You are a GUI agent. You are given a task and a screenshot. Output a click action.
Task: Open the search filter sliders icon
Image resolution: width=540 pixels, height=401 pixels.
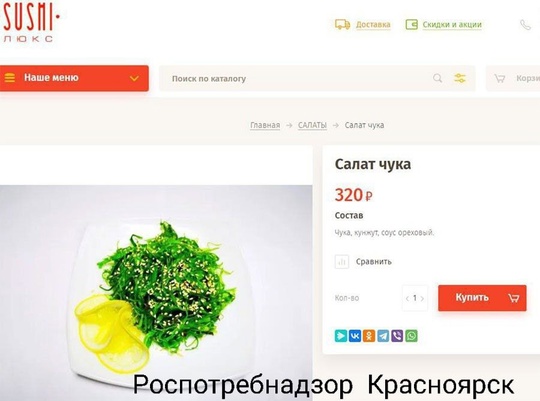point(460,78)
